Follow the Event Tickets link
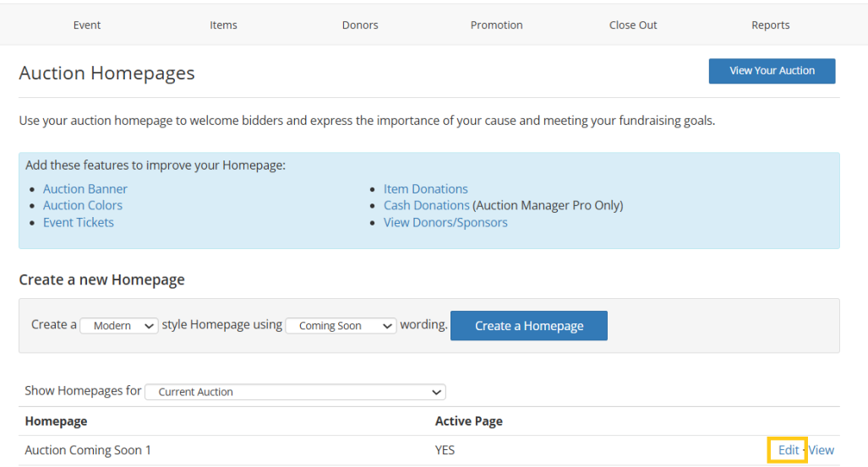This screenshot has height=467, width=868. (78, 222)
